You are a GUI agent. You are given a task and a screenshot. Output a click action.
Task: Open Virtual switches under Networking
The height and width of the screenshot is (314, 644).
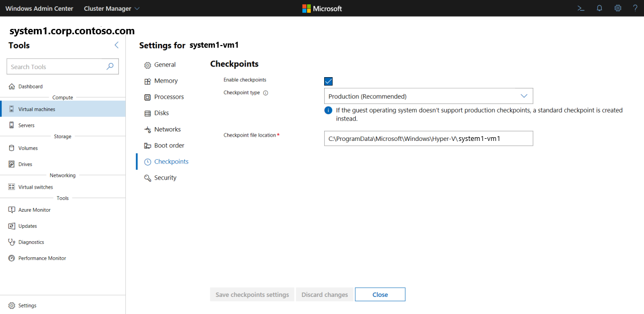pos(35,187)
